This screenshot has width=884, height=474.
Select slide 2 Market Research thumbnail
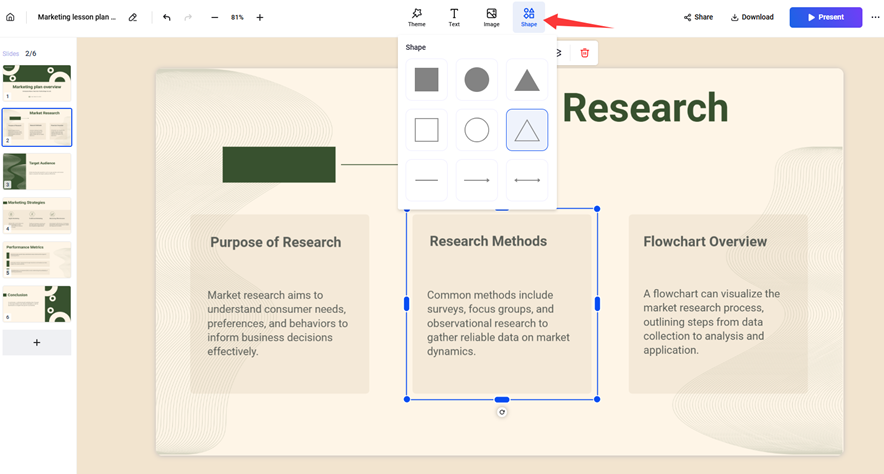click(x=37, y=127)
